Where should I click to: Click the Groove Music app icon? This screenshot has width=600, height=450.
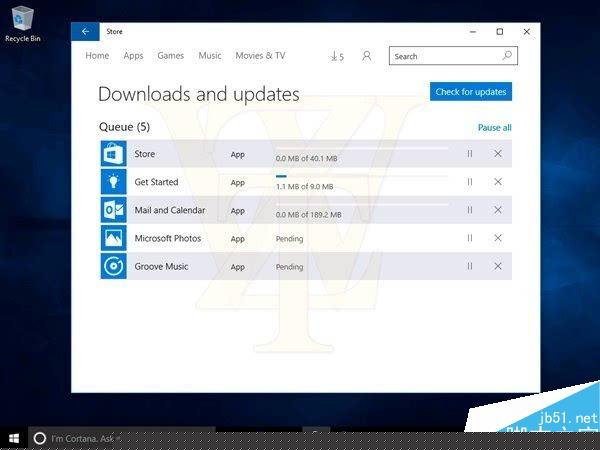112,267
